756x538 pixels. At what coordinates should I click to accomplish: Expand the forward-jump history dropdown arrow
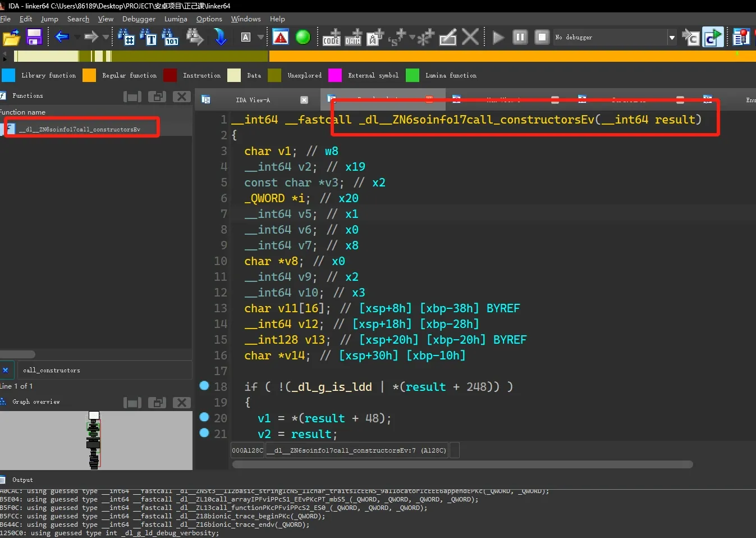(106, 37)
